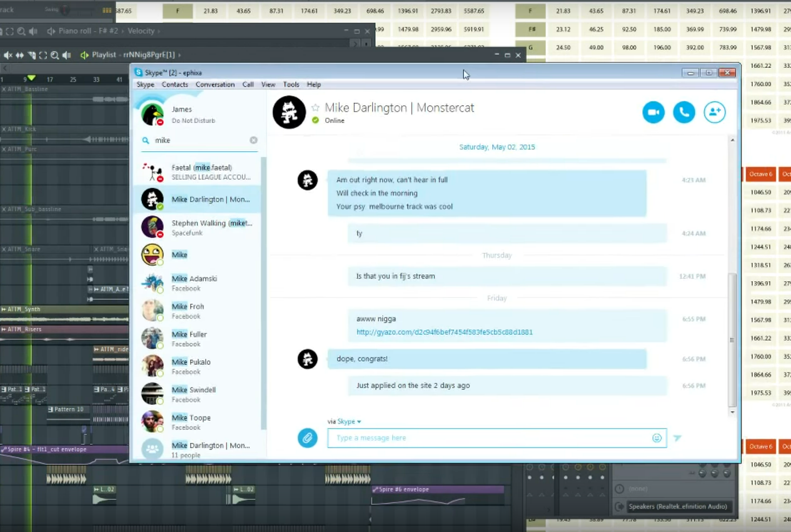Viewport: 791px width, 532px height.
Task: Expand the Playlist title dropdown arrow
Action: tap(180, 55)
